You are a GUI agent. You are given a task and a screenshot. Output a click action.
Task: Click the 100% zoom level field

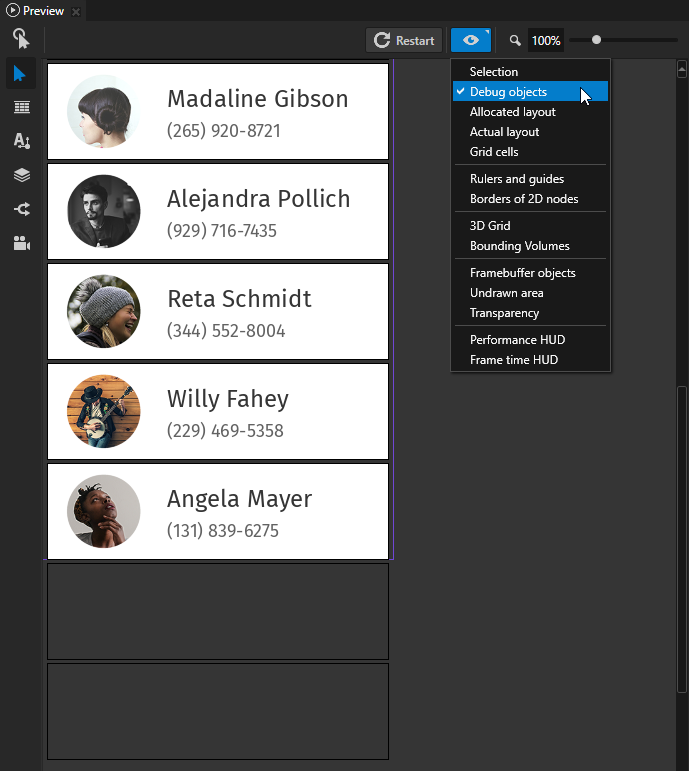pyautogui.click(x=546, y=41)
